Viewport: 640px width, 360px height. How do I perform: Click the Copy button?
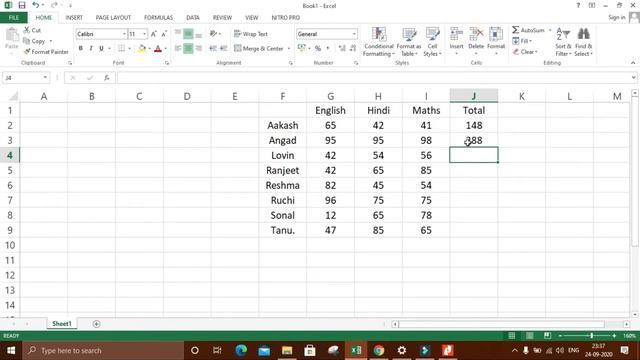[x=35, y=41]
